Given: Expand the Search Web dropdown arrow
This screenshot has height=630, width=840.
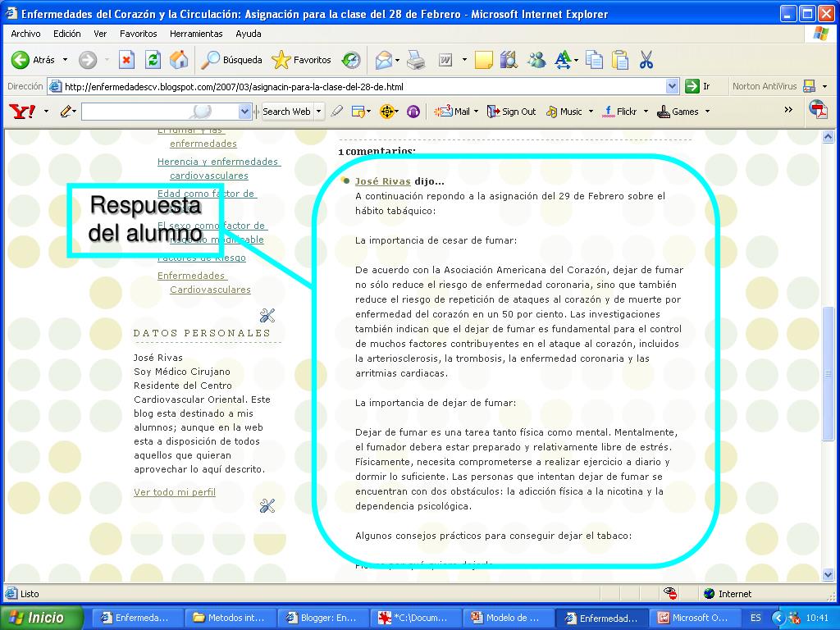Looking at the screenshot, I should pyautogui.click(x=319, y=112).
